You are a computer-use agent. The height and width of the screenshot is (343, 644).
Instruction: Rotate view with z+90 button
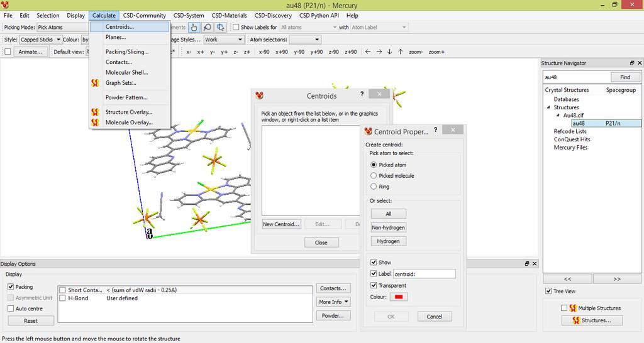coord(351,52)
